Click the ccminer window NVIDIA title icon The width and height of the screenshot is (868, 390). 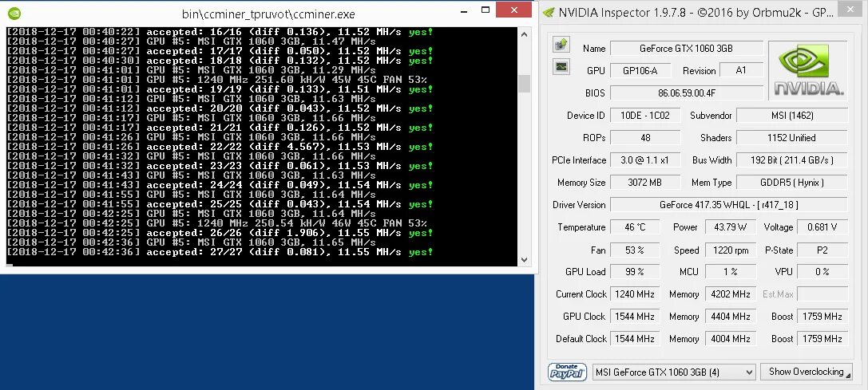[x=14, y=14]
